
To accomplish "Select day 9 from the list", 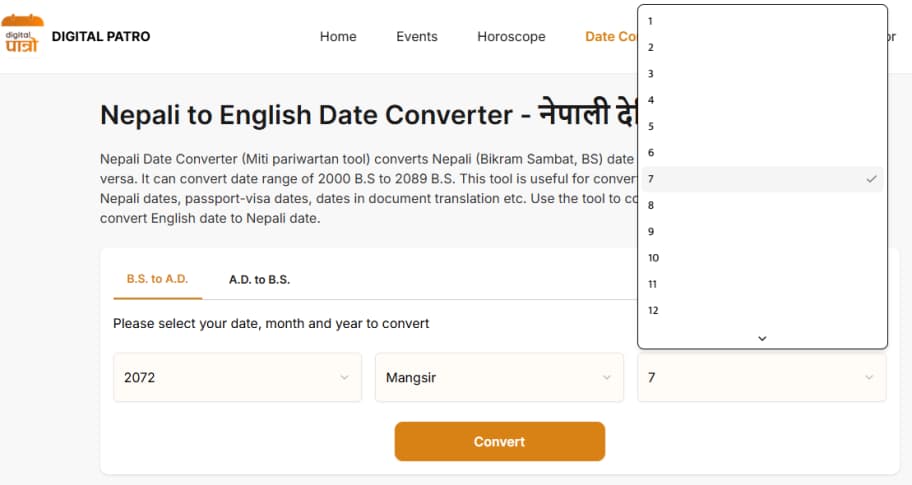I will (x=763, y=231).
